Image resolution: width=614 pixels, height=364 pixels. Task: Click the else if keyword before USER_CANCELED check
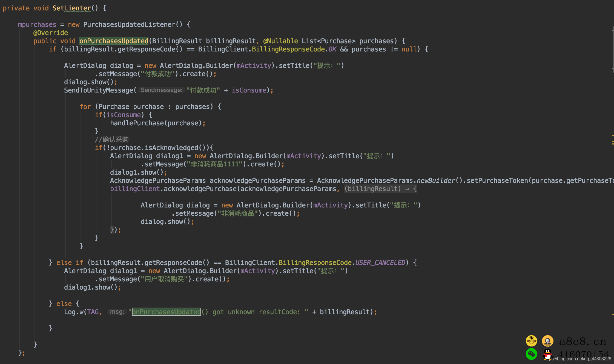point(70,263)
